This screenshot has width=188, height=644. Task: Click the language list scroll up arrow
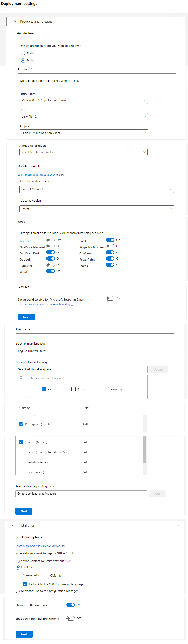point(145,417)
